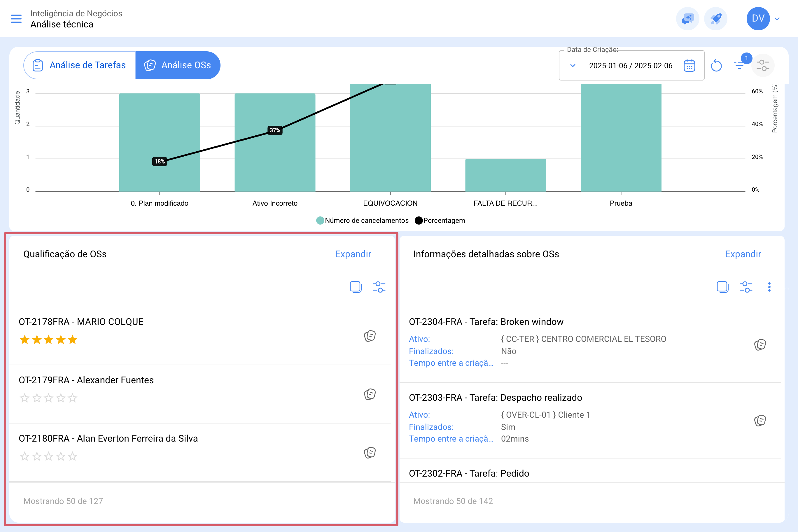The image size is (798, 532).
Task: Click Mostrando 50 de 142 footer text
Action: [453, 501]
